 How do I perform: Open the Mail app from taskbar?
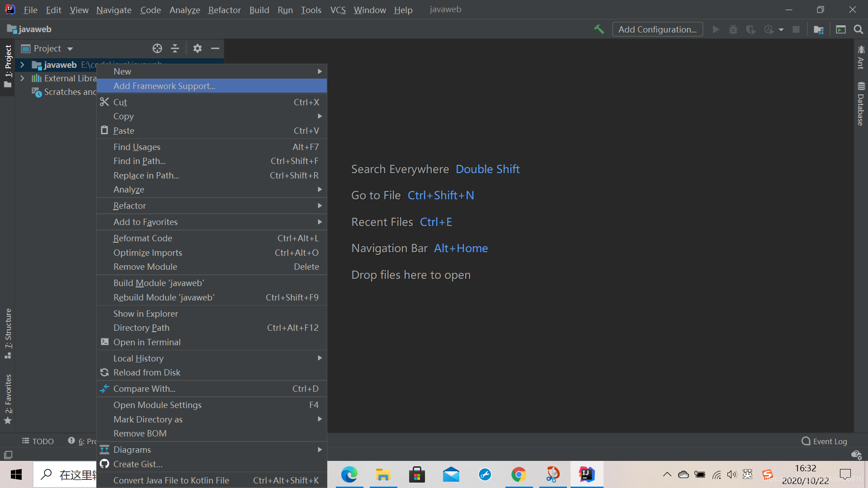click(x=451, y=474)
